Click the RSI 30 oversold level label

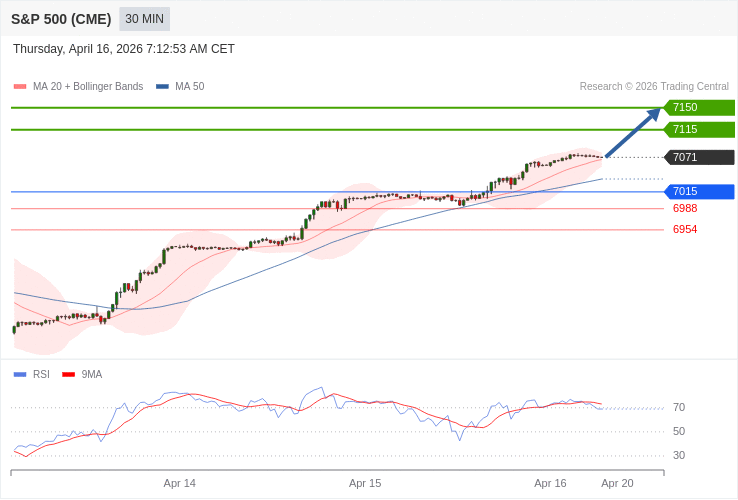(679, 456)
